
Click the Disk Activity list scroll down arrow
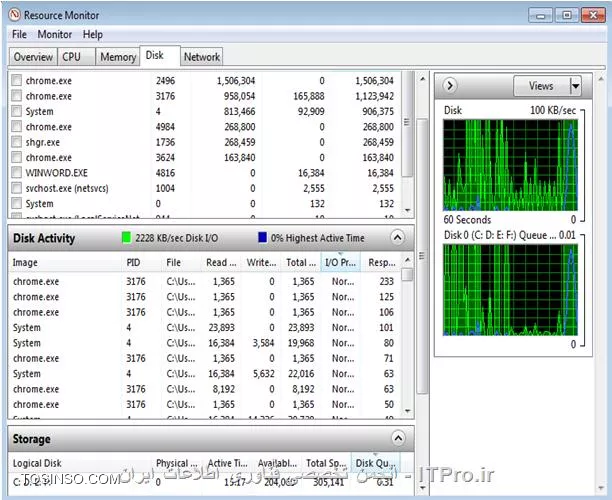click(407, 411)
